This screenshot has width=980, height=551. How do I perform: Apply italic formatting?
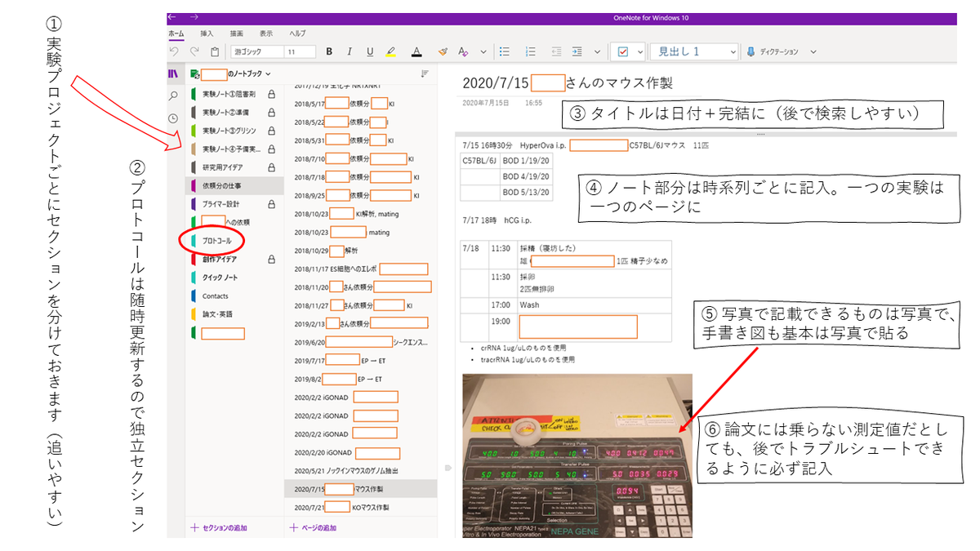pyautogui.click(x=350, y=51)
